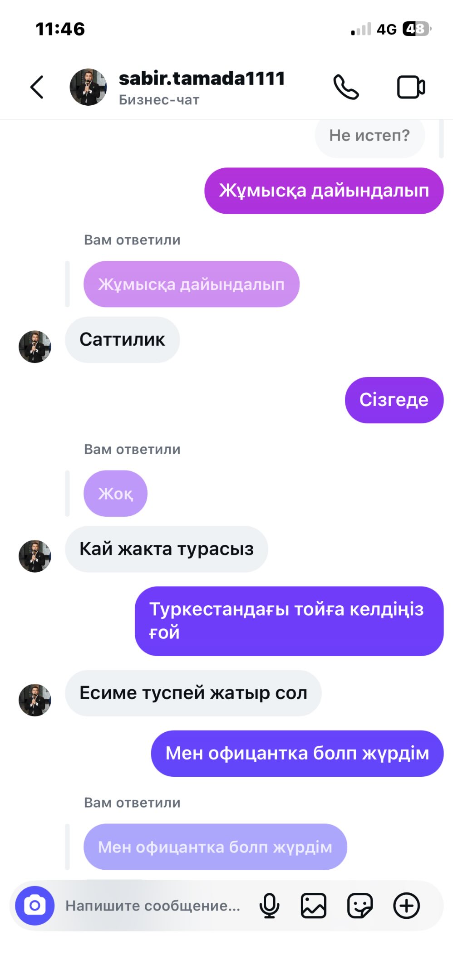Select the 'Есиме туспей жатыр сол' message
Screen dimensions: 453x980
193,693
